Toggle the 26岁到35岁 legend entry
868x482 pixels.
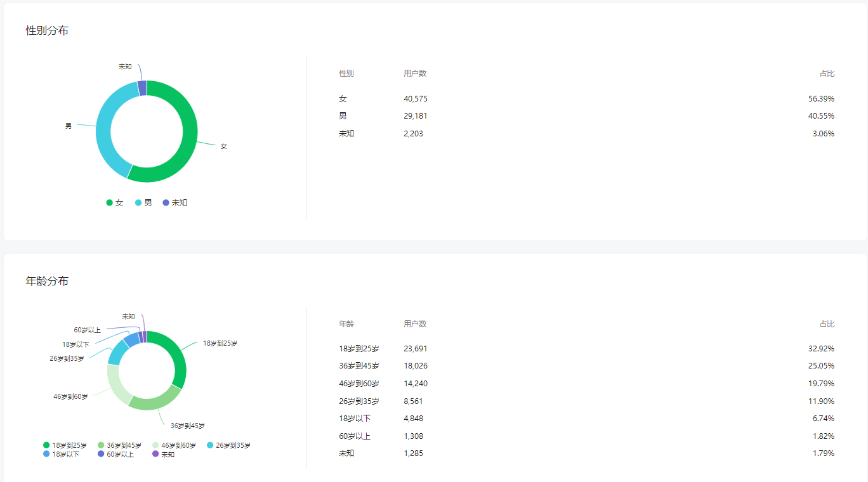click(228, 445)
